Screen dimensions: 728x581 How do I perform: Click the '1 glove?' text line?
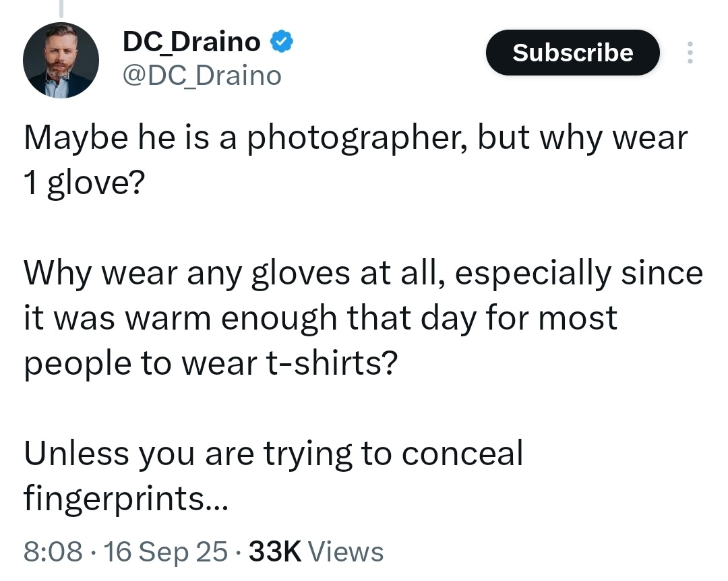[84, 183]
